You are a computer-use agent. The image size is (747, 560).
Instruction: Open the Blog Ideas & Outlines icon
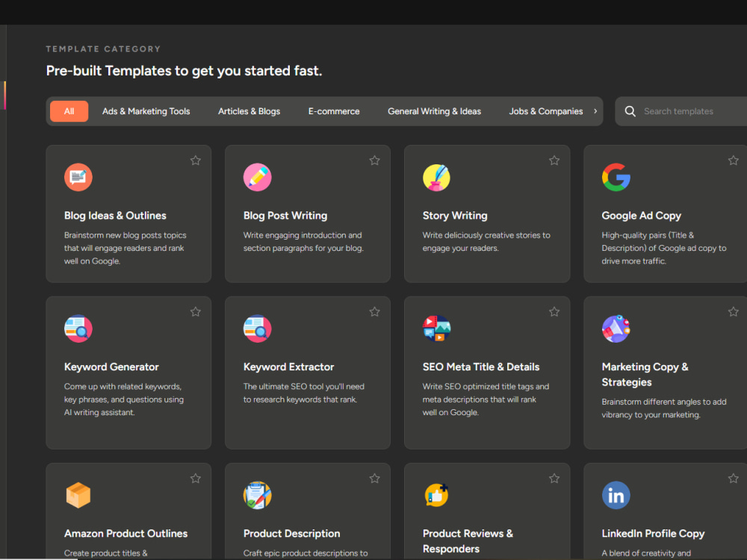pos(78,177)
